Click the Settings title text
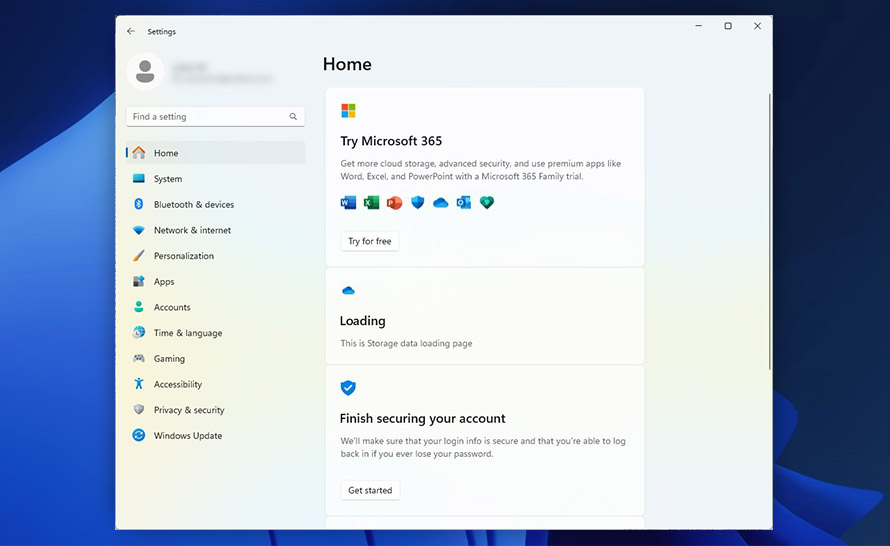The height and width of the screenshot is (546, 890). [162, 31]
